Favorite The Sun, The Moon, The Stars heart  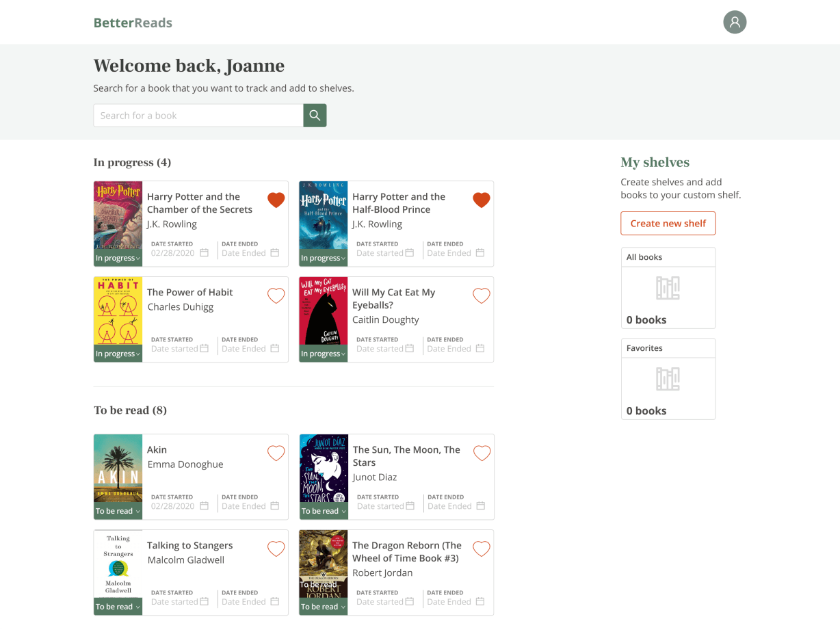click(x=482, y=453)
